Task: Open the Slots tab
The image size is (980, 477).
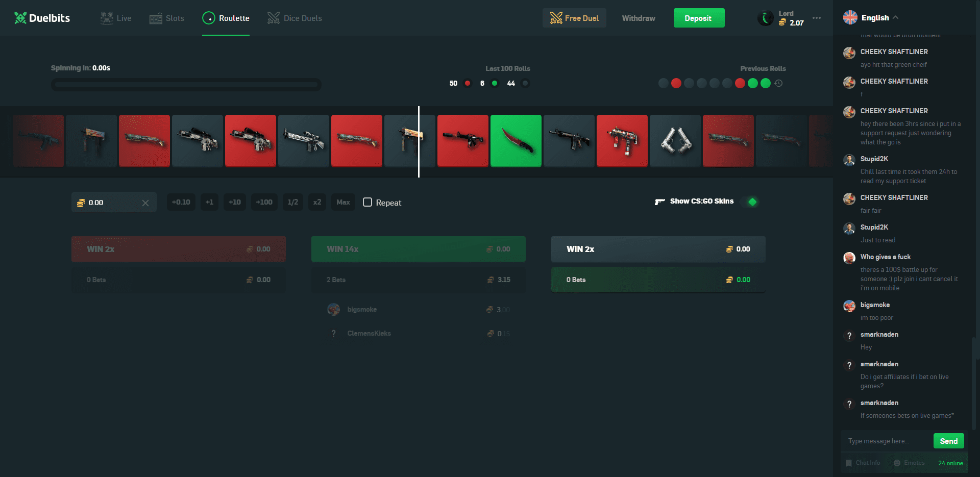Action: (167, 18)
